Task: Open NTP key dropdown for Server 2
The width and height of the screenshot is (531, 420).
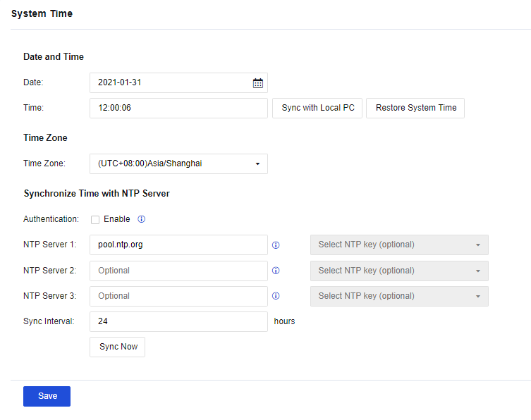Action: (399, 271)
